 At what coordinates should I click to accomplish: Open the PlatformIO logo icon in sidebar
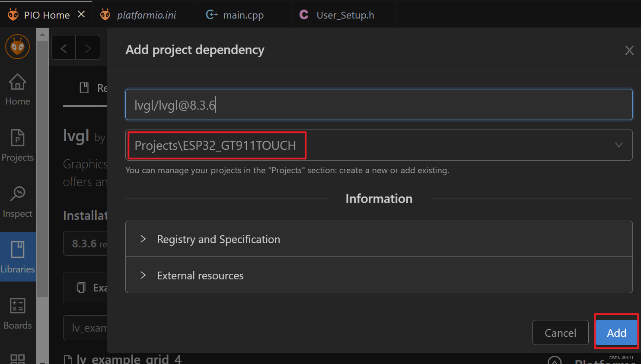coord(18,47)
